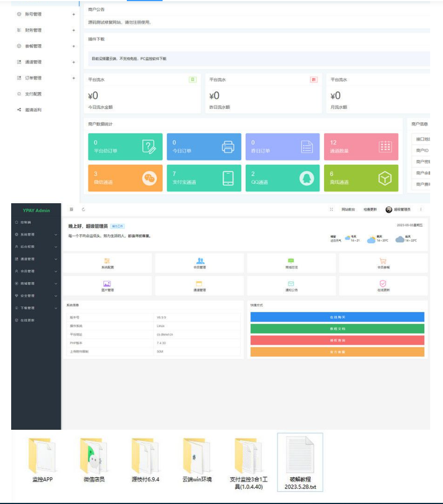Image resolution: width=443 pixels, height=504 pixels.
Task: Open the 超级管理员 user avatar dropdown
Action: [397, 209]
